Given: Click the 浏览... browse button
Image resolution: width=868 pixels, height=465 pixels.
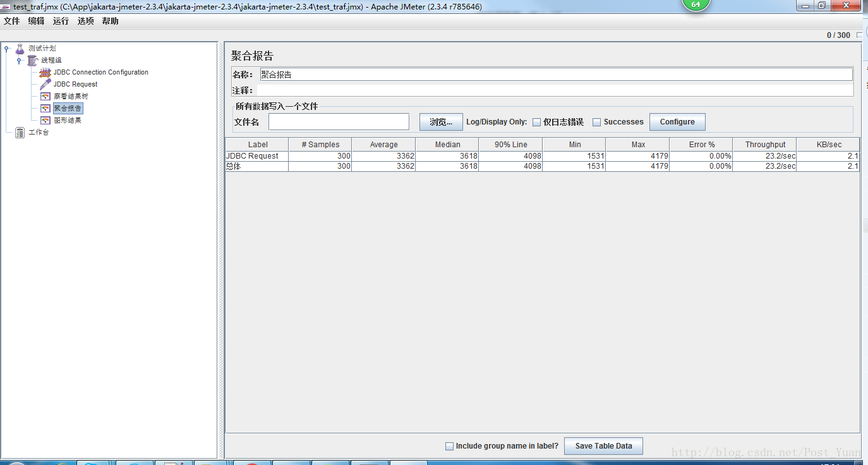Looking at the screenshot, I should click(x=441, y=122).
